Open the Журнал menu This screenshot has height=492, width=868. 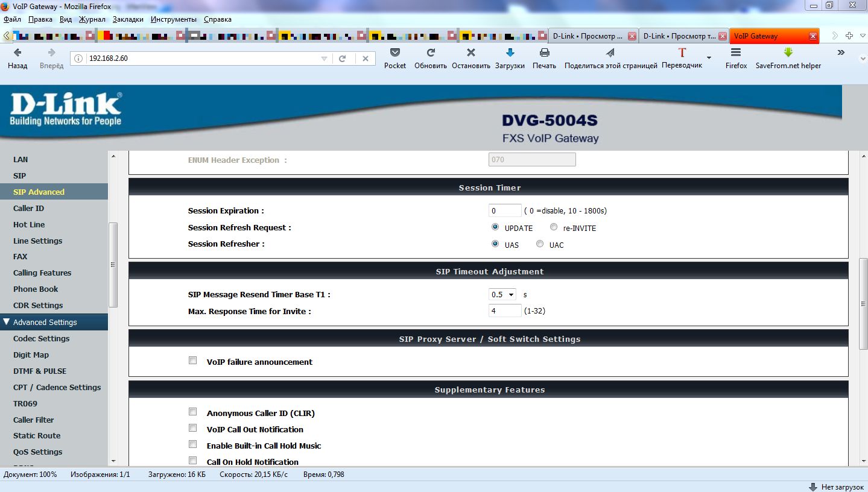point(92,19)
